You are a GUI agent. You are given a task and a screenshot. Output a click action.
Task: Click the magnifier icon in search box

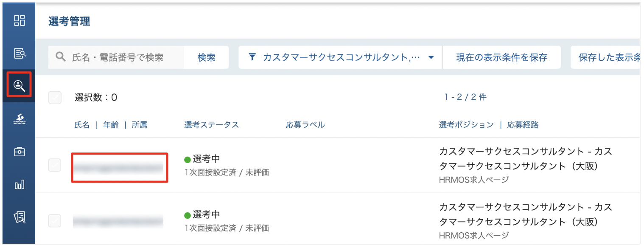pyautogui.click(x=61, y=57)
